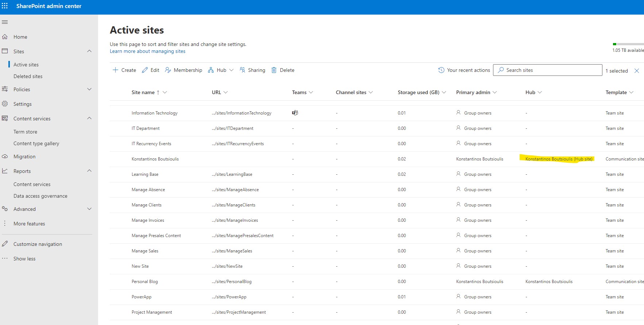Click the Edit pencil icon in toolbar

click(145, 70)
